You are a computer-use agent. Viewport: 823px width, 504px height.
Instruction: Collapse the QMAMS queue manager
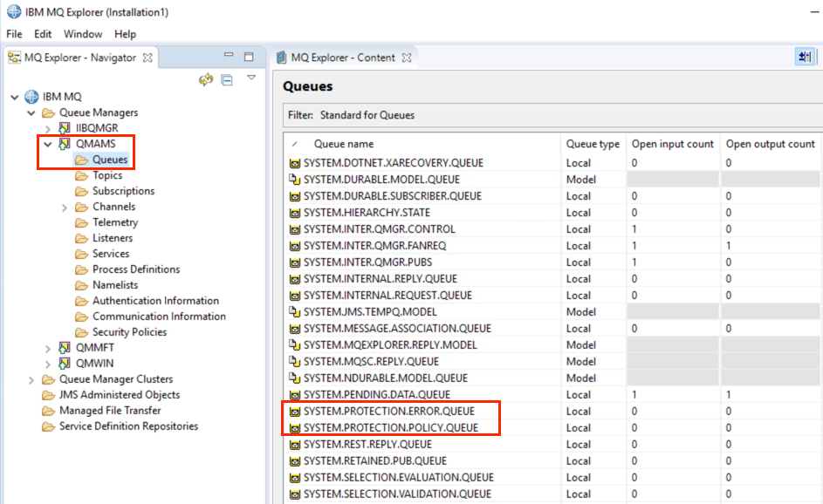point(48,144)
